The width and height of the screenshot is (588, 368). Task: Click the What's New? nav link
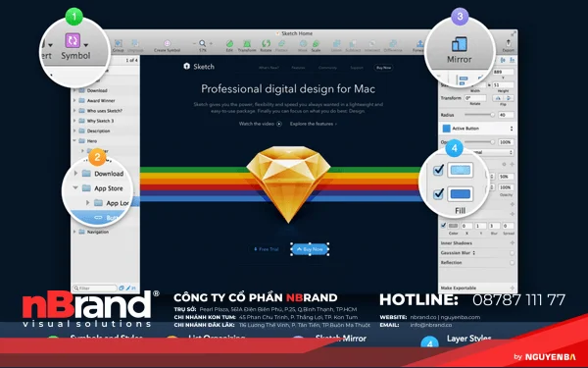pyautogui.click(x=269, y=68)
